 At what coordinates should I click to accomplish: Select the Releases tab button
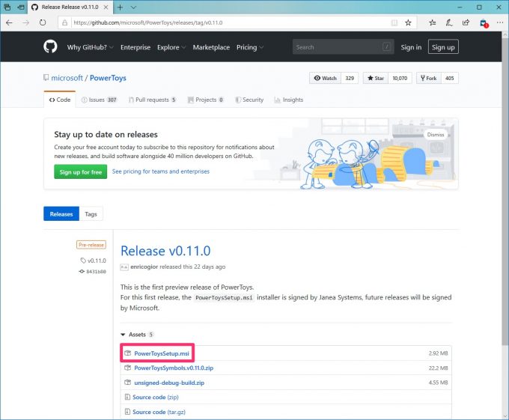[61, 214]
